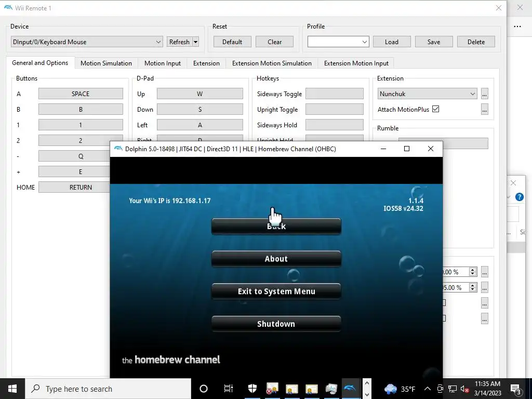Click the mapping for button 1
532x399 pixels.
[81, 125]
